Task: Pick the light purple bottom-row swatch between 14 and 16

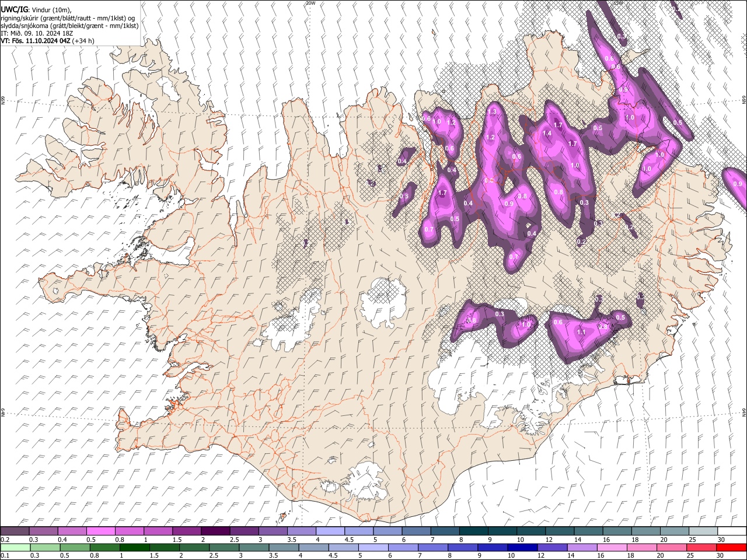Action: pos(582,547)
